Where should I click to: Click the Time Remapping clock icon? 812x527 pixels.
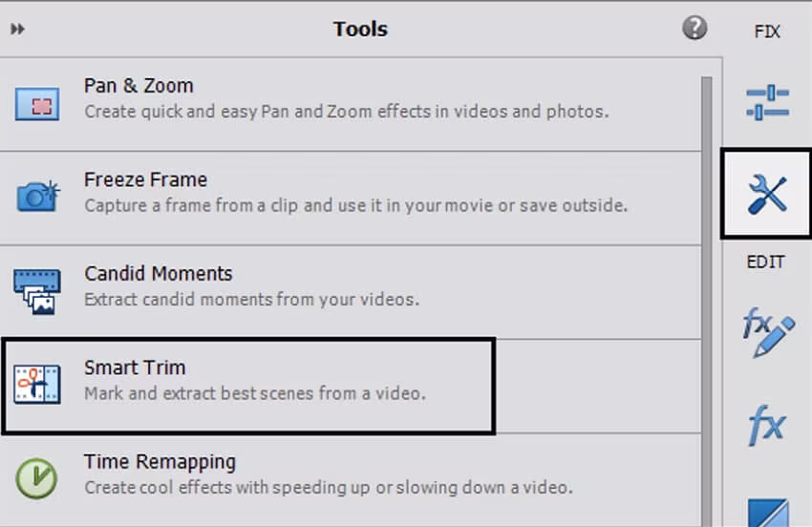tap(36, 477)
